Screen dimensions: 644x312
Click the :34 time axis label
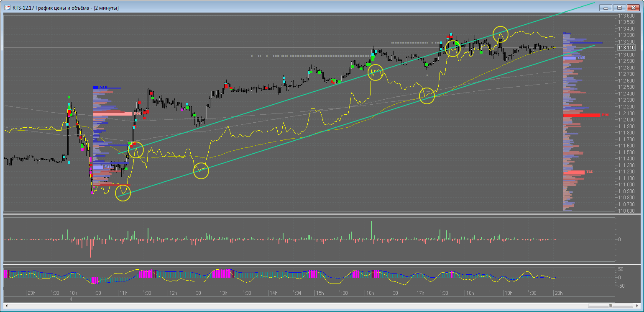(299, 293)
